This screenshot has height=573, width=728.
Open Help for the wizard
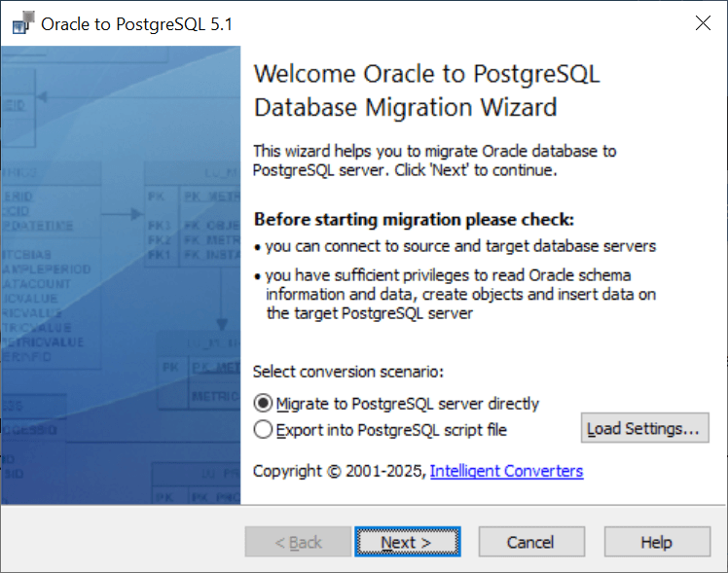click(657, 542)
